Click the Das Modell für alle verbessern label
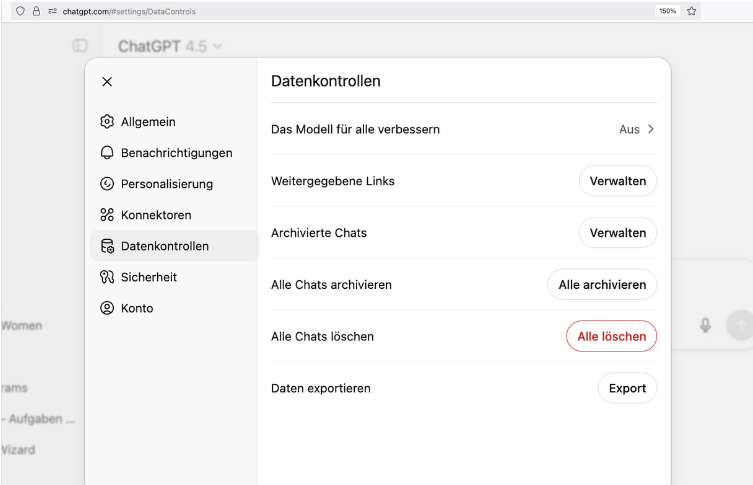Screen dimensions: 753x485 pyautogui.click(x=355, y=129)
